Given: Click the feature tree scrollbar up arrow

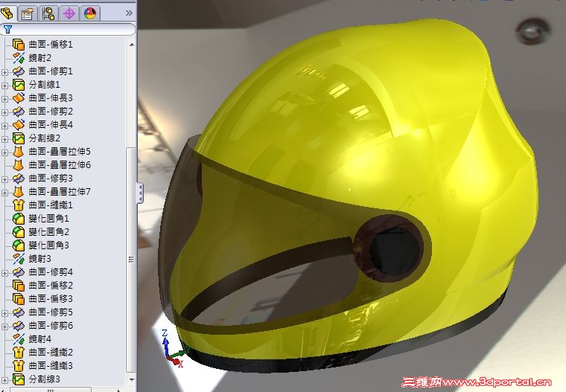Looking at the screenshot, I should [x=131, y=45].
